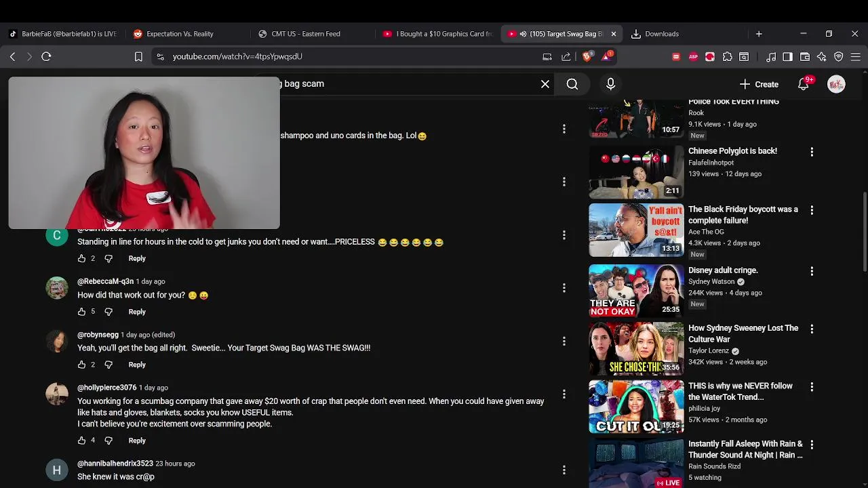Switch to the '$10 Graphics Card' tab
This screenshot has height=488, width=868.
point(437,34)
